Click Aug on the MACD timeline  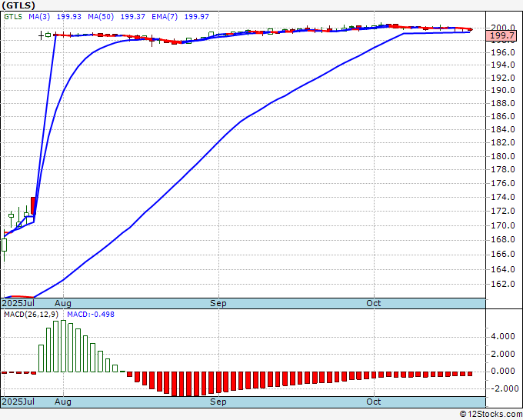[x=63, y=402]
